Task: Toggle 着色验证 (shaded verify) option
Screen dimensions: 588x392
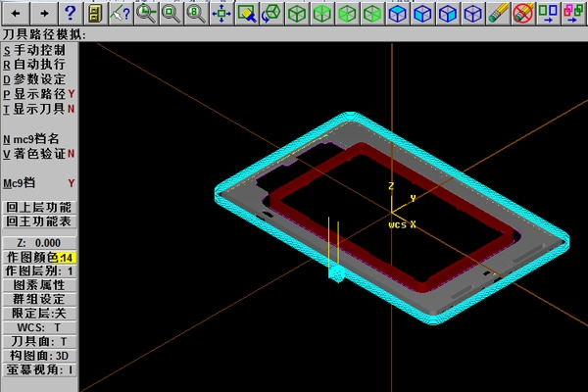Action: (x=38, y=154)
